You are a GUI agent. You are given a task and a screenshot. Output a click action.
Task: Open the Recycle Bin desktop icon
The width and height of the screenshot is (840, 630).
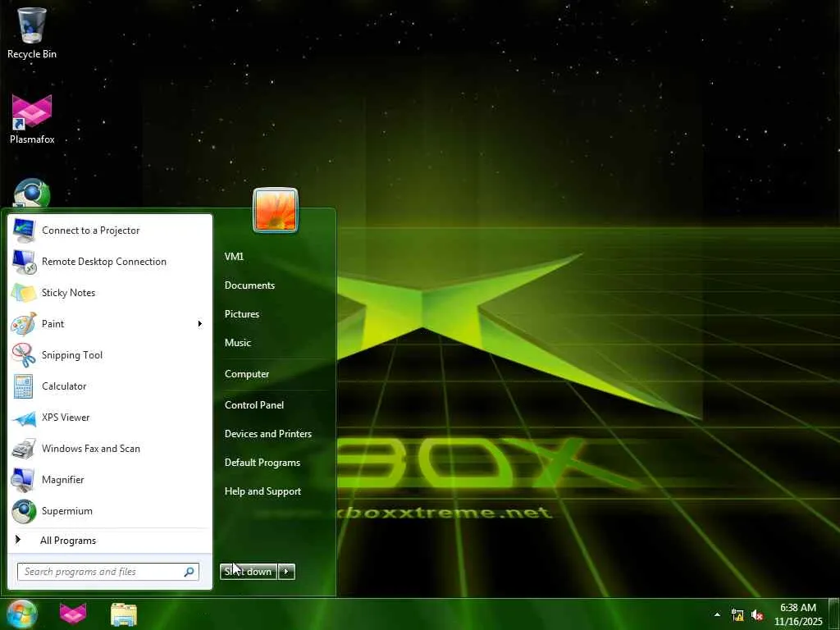(x=32, y=33)
